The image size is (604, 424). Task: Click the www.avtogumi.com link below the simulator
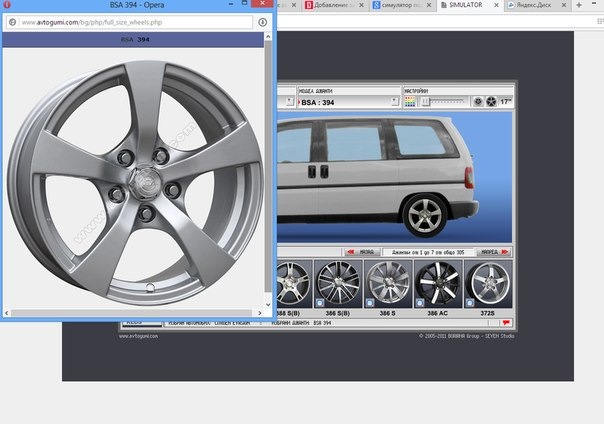coord(138,336)
